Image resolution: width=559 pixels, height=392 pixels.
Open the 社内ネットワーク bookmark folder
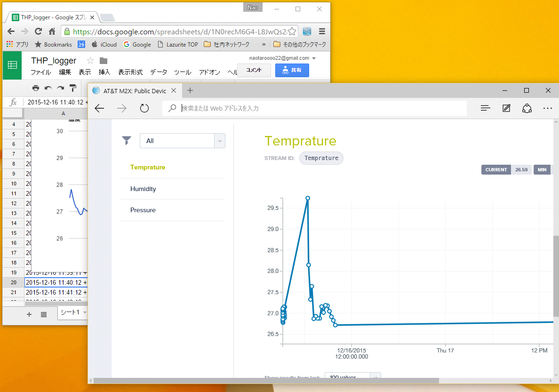[x=226, y=44]
